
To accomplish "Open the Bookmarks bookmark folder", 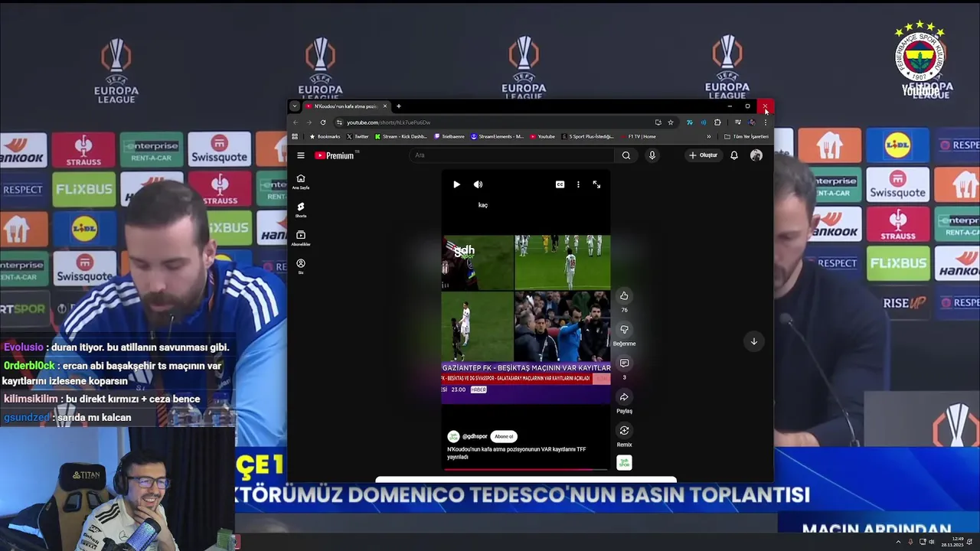I will tap(325, 137).
